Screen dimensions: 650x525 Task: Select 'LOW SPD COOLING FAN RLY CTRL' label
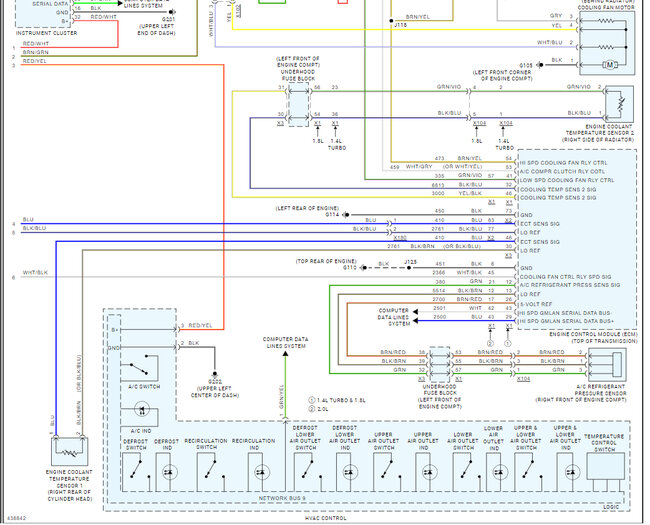pos(567,180)
